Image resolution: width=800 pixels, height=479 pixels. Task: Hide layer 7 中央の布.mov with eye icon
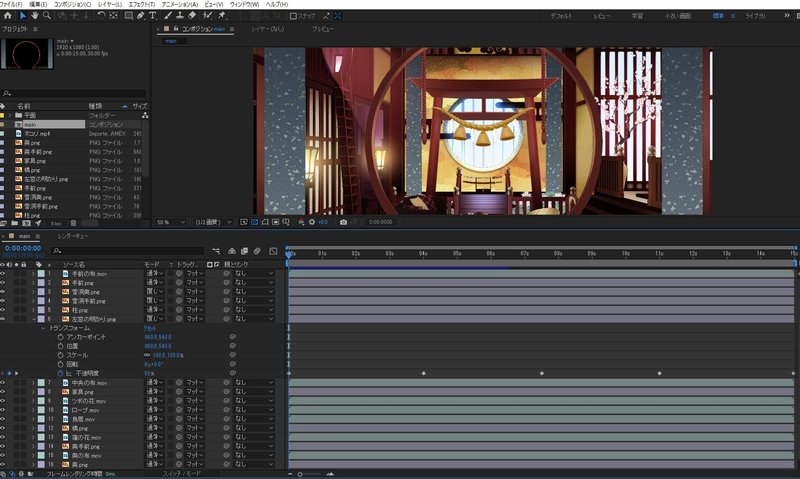point(3,383)
